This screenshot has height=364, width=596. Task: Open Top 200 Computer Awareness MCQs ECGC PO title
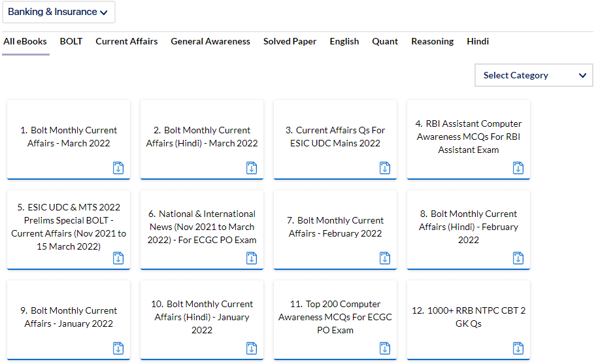[x=335, y=317]
